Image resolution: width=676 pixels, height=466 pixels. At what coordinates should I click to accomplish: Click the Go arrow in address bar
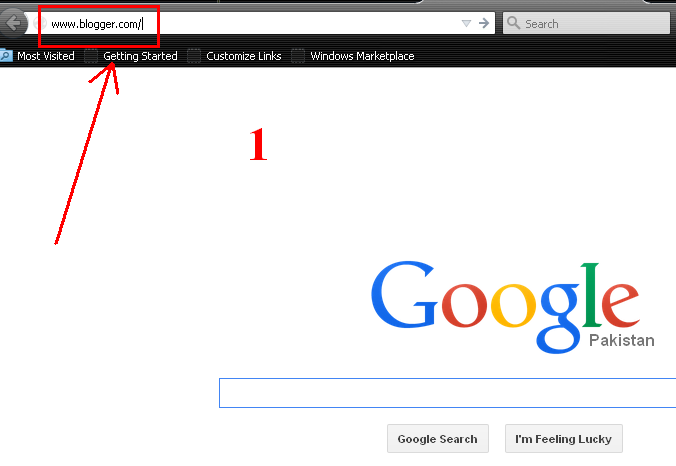484,23
